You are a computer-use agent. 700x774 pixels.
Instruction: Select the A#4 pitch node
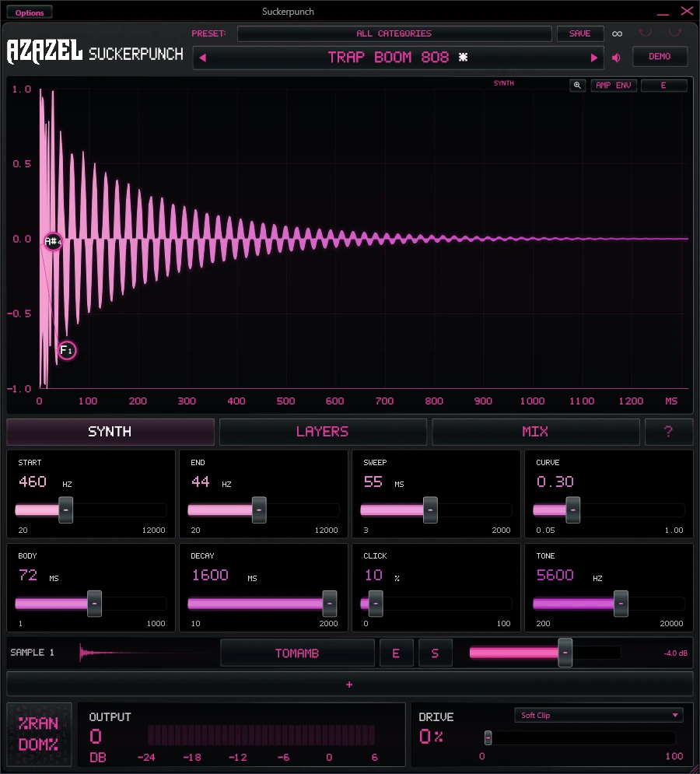[52, 241]
